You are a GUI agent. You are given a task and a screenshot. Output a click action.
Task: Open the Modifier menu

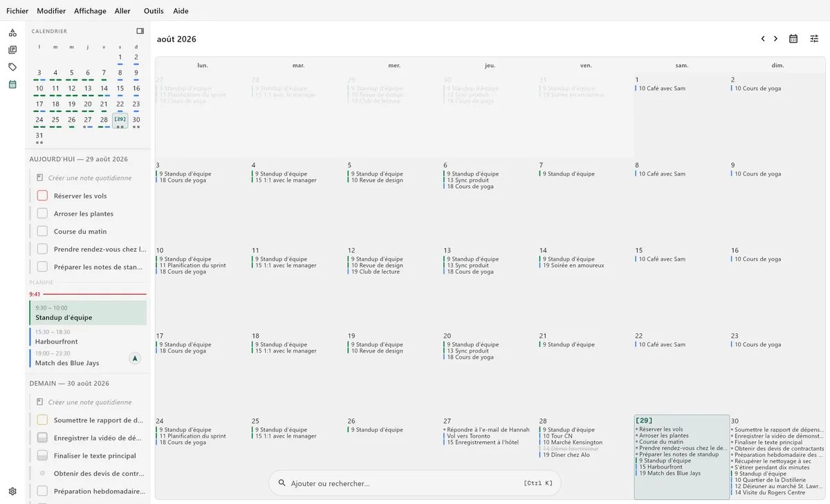coord(51,11)
